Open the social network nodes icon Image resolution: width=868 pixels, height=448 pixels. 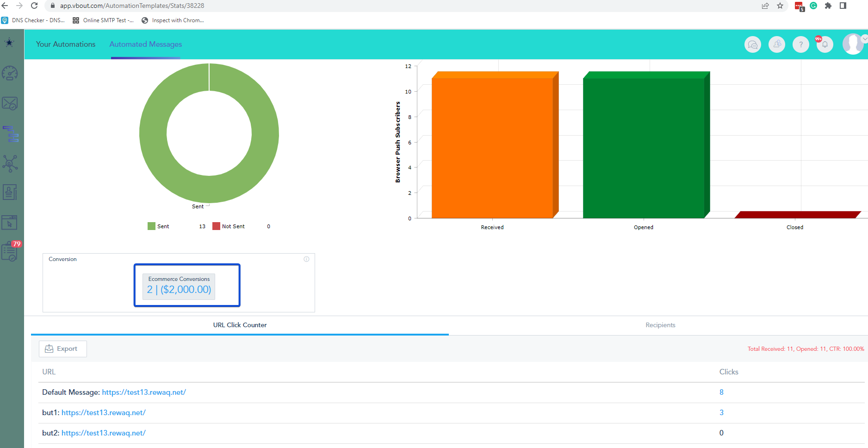(10, 163)
